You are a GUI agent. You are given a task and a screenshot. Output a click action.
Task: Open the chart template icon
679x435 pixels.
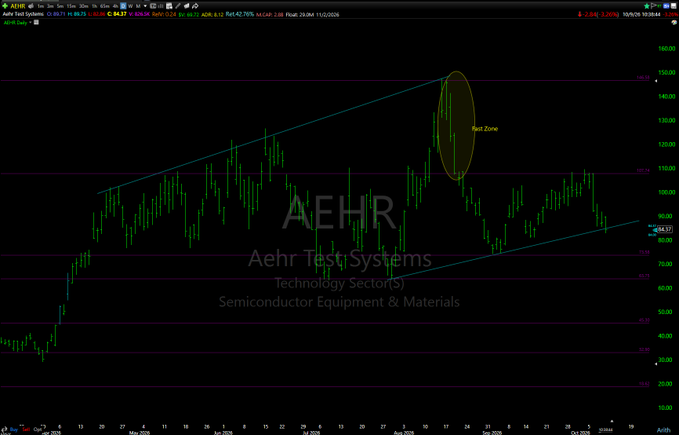[169, 6]
